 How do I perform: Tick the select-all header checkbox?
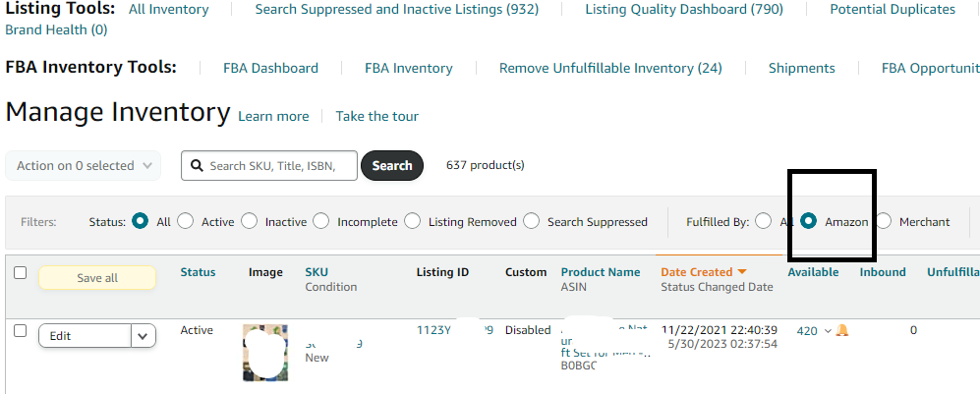pyautogui.click(x=20, y=273)
